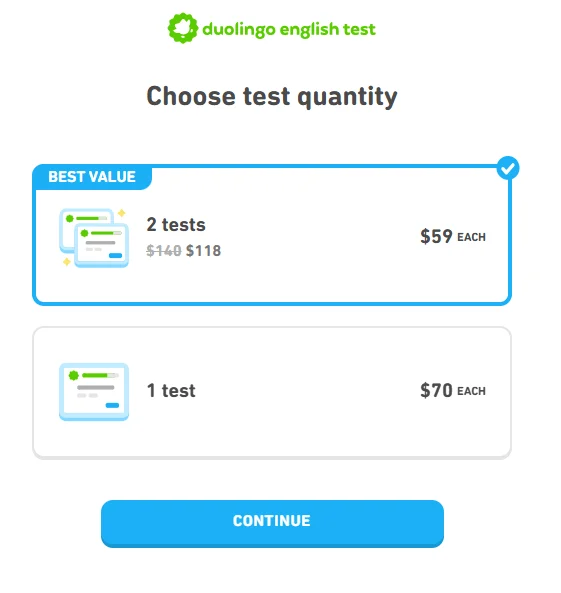Click the discounted $118 total price
The width and height of the screenshot is (561, 593).
tap(204, 251)
